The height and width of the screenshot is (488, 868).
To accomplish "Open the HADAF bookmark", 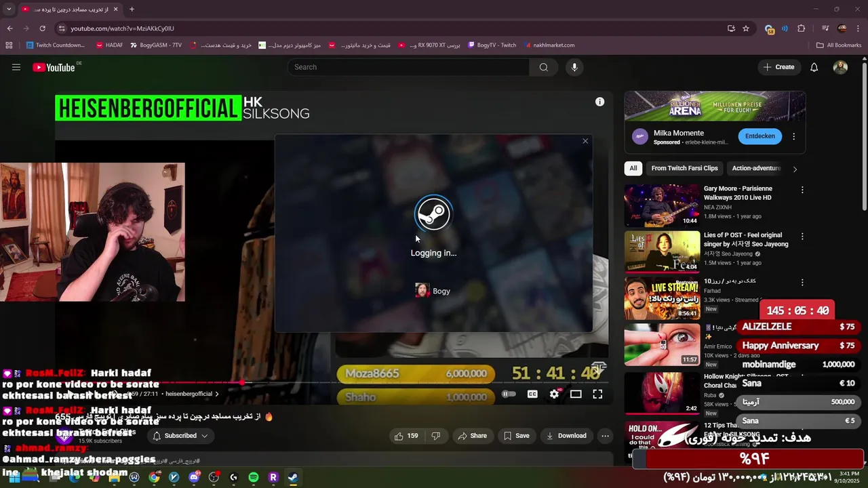I will (x=110, y=45).
